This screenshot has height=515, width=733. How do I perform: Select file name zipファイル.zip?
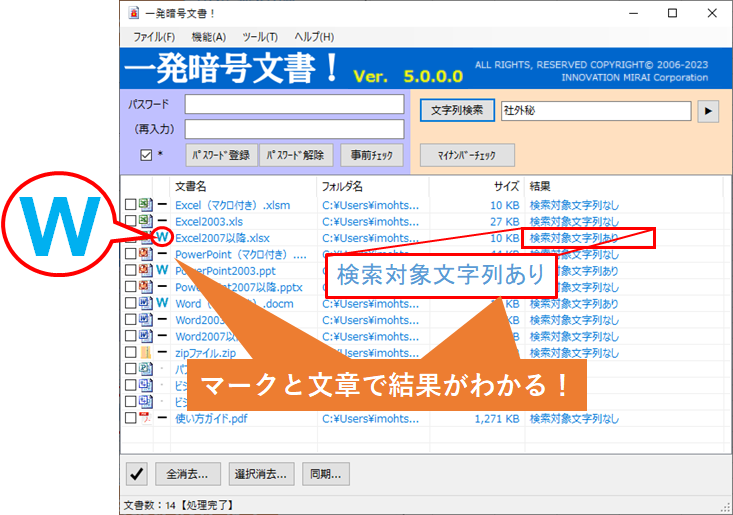click(x=206, y=353)
